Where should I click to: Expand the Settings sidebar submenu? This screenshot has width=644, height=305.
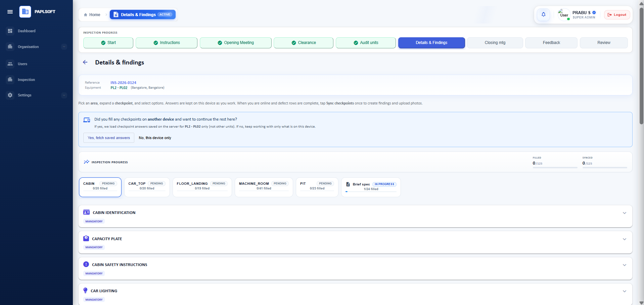pyautogui.click(x=64, y=95)
